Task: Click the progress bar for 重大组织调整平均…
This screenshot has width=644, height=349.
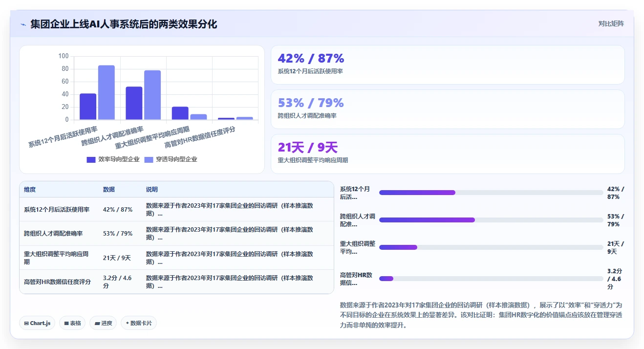Action: coord(491,247)
